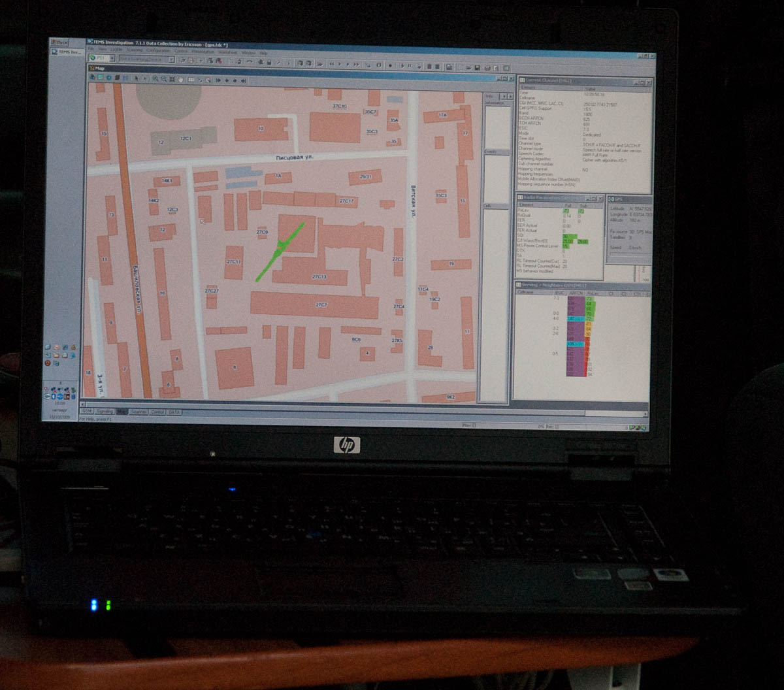Click the map's horizontal scrollbar left arrow
Screen dimensions: 784x690
click(x=82, y=404)
